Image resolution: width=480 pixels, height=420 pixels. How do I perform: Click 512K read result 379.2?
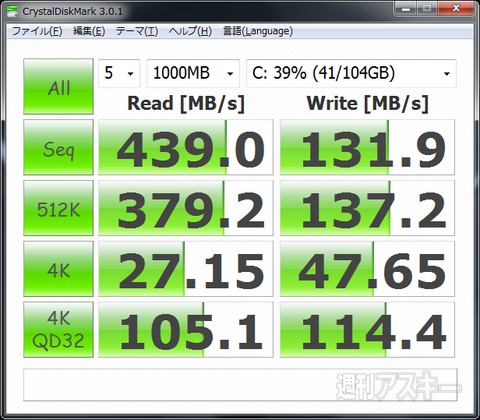click(x=186, y=208)
